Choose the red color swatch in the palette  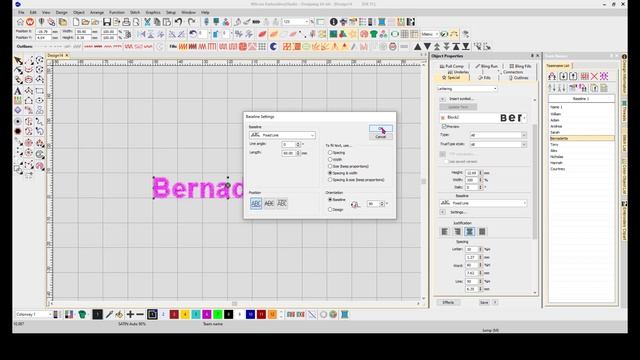coord(174,314)
